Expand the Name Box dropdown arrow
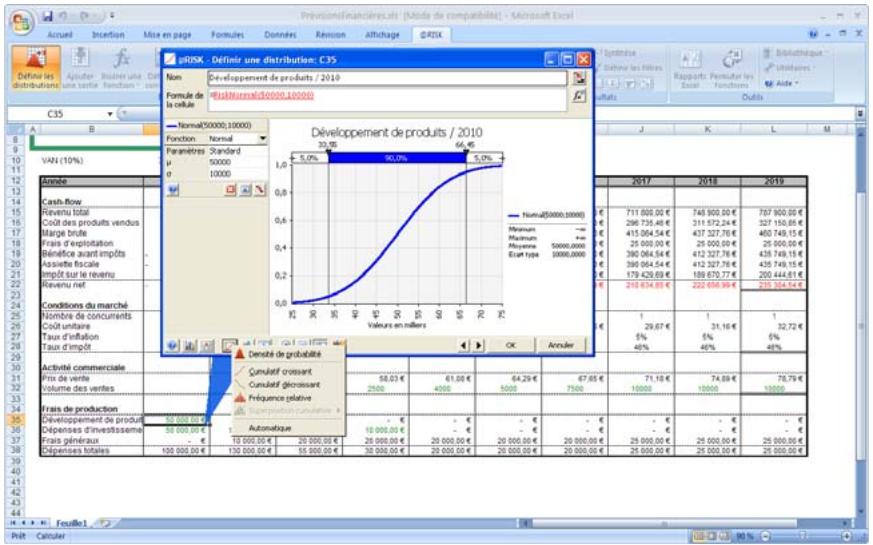This screenshot has height=545, width=873. click(x=110, y=114)
